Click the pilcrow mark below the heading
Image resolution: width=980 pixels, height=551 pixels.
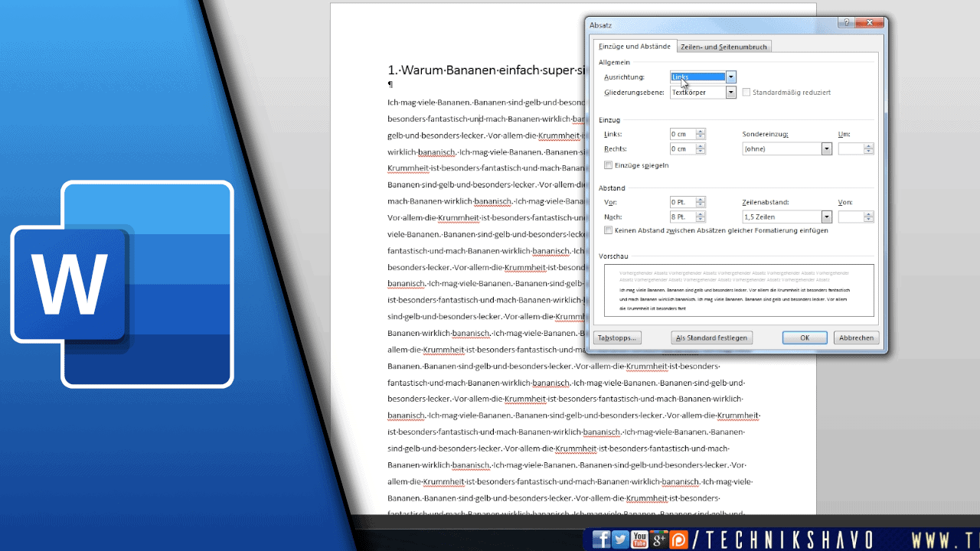tap(390, 85)
